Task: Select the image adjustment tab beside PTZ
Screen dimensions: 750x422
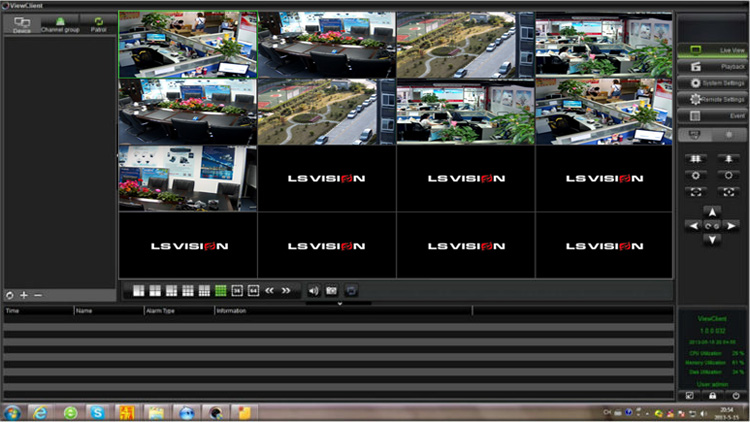Action: pyautogui.click(x=729, y=135)
